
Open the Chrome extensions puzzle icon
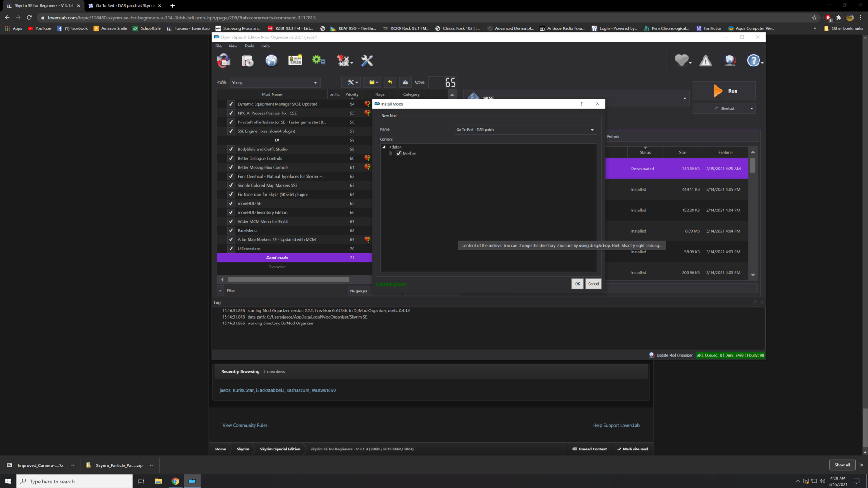click(839, 18)
